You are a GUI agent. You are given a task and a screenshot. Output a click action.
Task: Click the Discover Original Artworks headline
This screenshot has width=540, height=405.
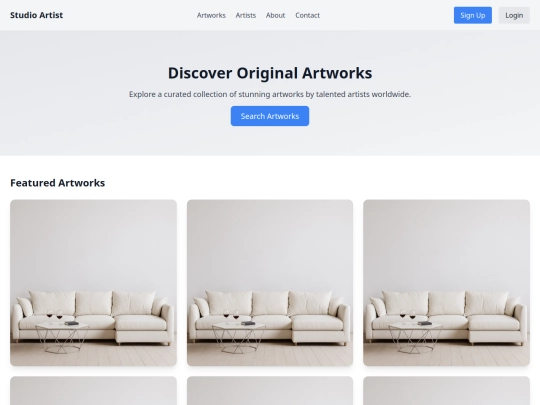click(270, 73)
